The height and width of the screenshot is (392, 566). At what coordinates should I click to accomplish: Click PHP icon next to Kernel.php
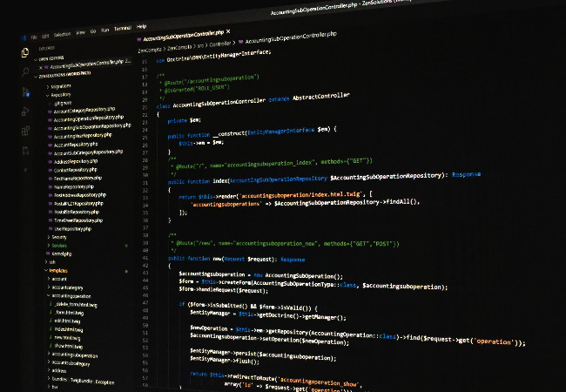(48, 253)
